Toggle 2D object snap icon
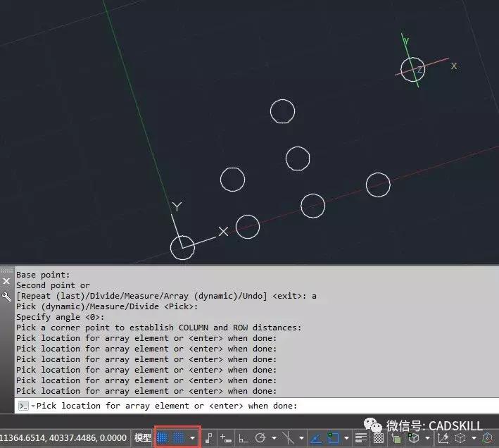The width and height of the screenshot is (499, 448). point(334,437)
